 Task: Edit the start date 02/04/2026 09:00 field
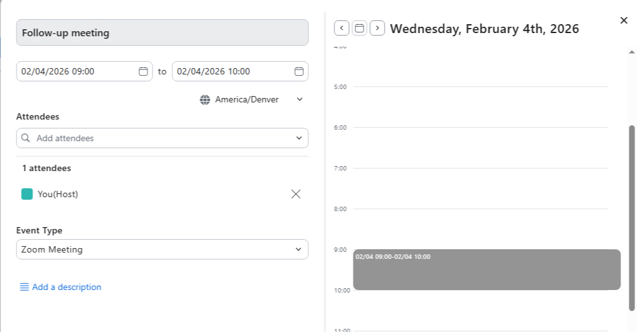pos(76,71)
